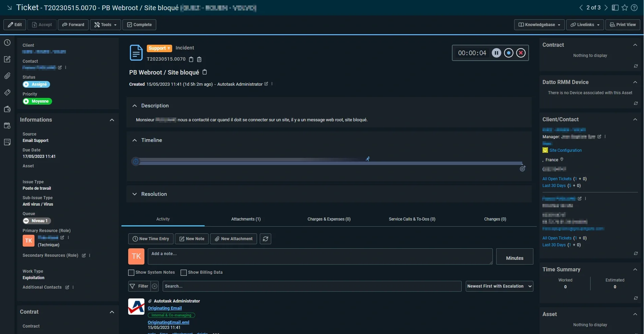Viewport: 644px width, 334px height.
Task: Collapse the Description section
Action: [x=135, y=106]
